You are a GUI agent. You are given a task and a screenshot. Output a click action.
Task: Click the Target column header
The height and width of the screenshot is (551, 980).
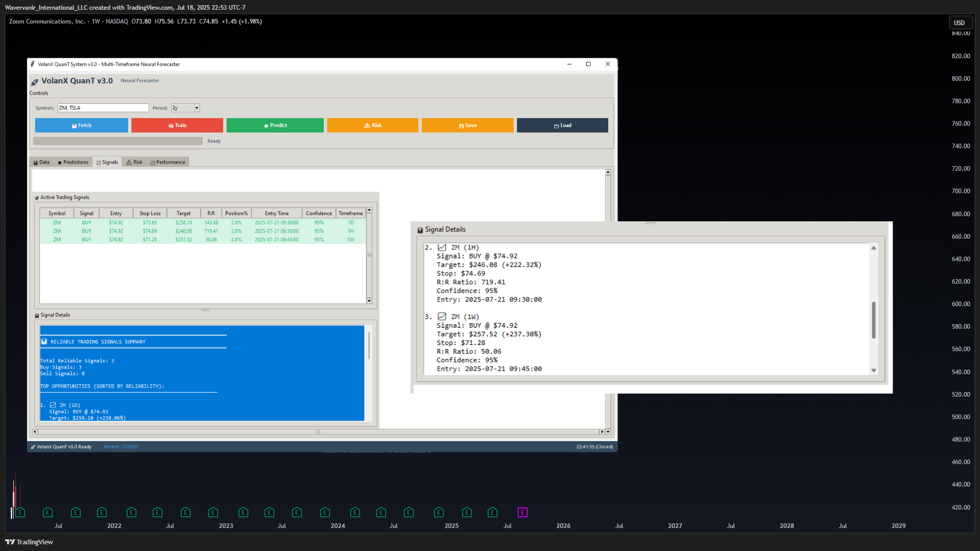(x=184, y=214)
